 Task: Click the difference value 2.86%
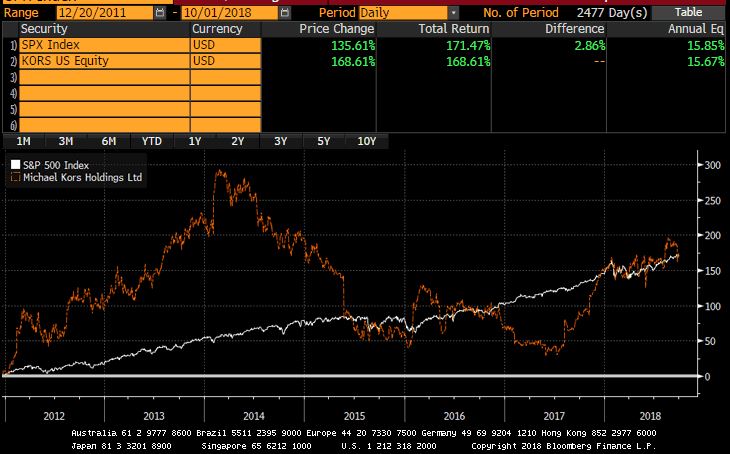coord(589,46)
